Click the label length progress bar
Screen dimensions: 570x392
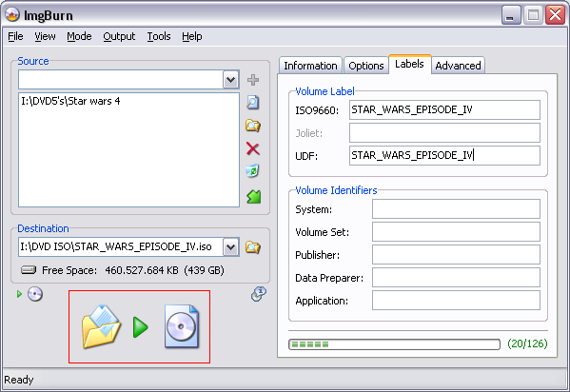(x=394, y=344)
